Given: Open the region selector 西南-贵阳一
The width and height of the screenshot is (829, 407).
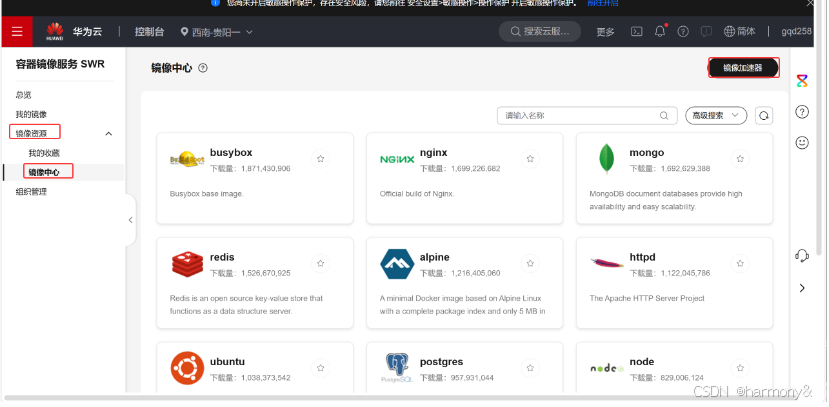Looking at the screenshot, I should 217,32.
